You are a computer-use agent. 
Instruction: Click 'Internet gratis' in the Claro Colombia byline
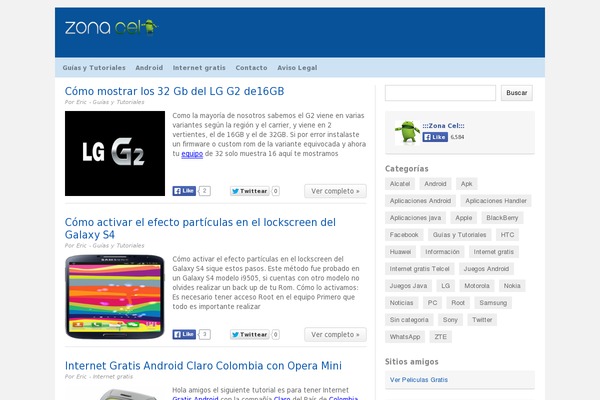[x=113, y=377]
